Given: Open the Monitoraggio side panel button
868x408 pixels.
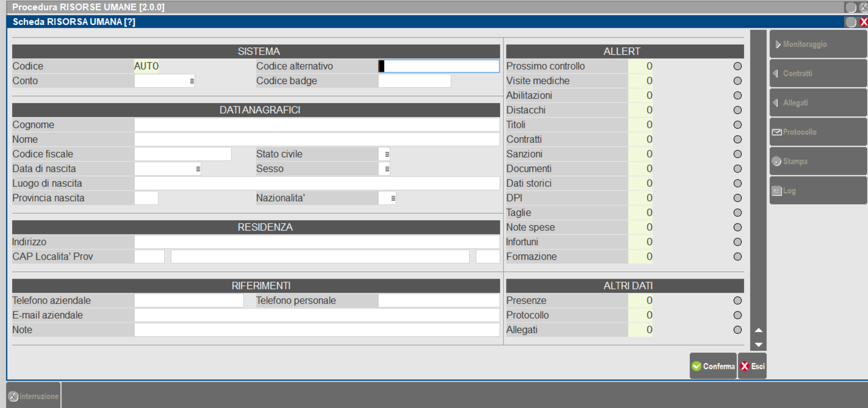Looking at the screenshot, I should (818, 44).
